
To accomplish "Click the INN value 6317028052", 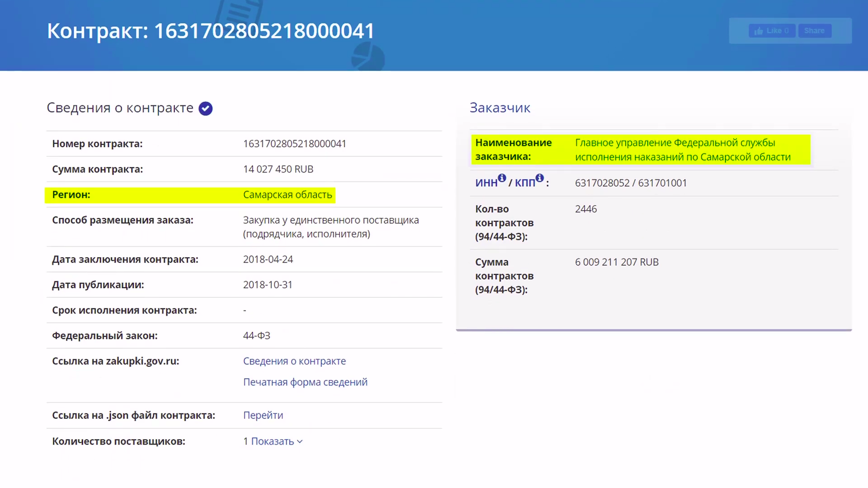I will coord(602,183).
